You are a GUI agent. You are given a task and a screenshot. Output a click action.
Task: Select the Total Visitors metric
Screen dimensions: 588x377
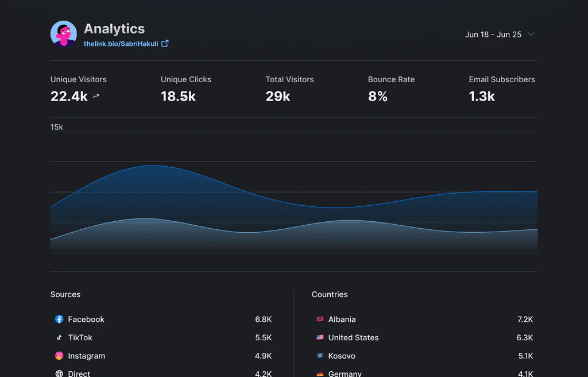tap(289, 79)
